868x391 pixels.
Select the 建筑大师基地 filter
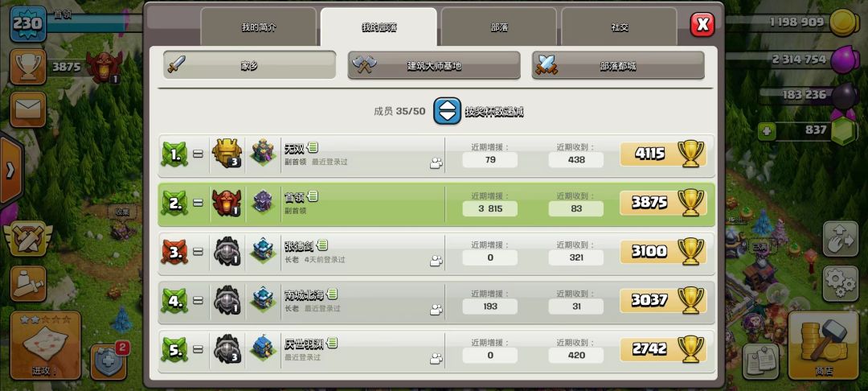tap(434, 65)
